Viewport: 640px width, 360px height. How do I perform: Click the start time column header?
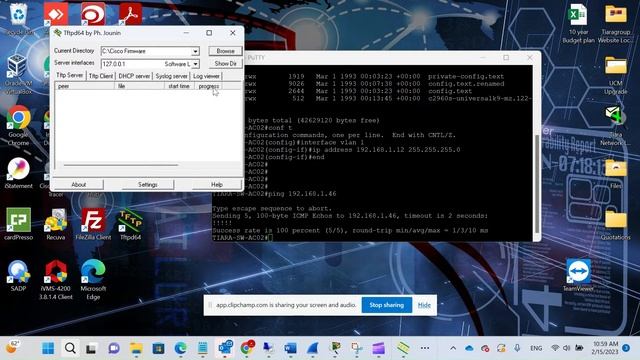(179, 86)
